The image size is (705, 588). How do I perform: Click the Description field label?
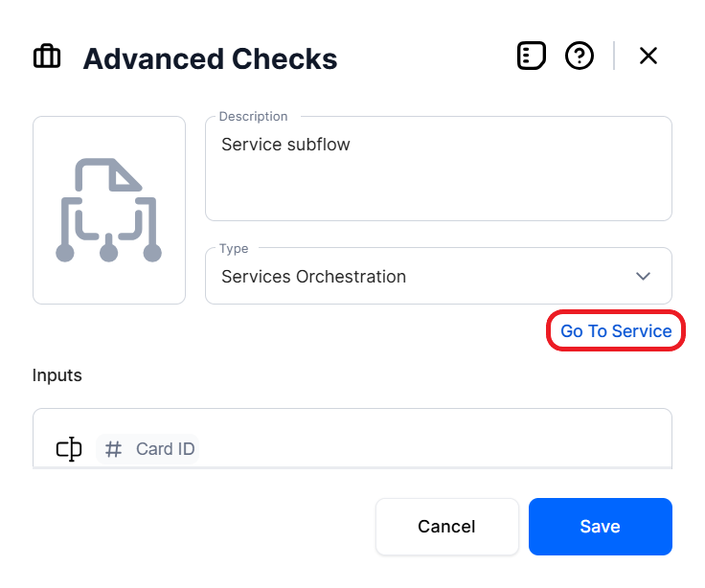253,117
